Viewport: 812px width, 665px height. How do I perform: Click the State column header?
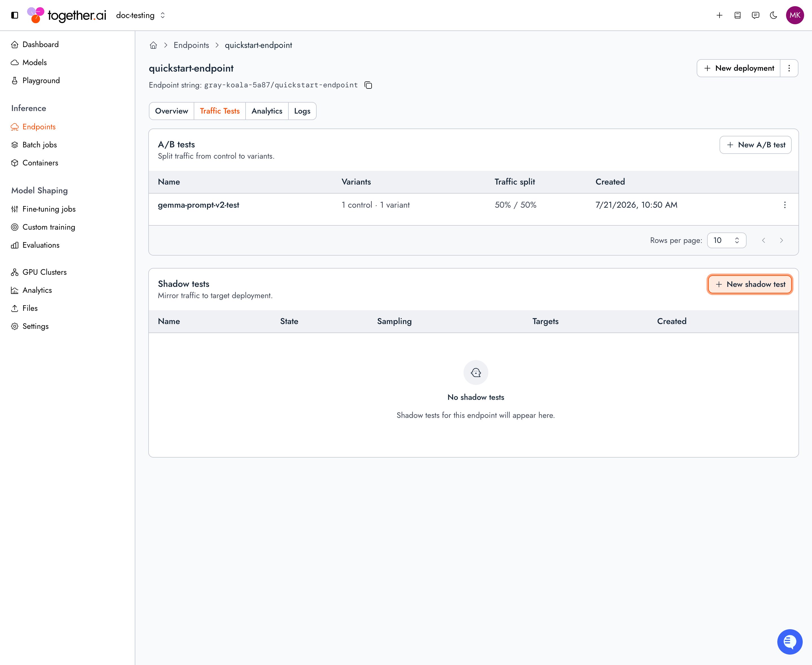click(289, 322)
